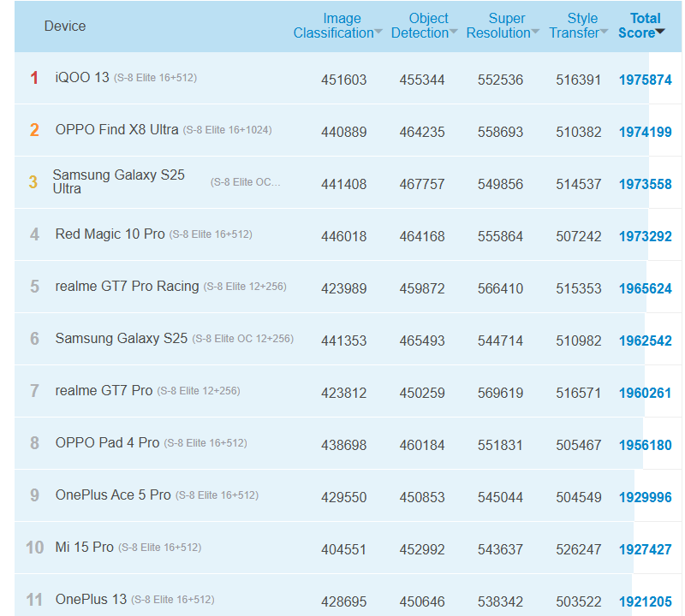Click the red rank number 1
685x616 pixels.
pos(34,78)
